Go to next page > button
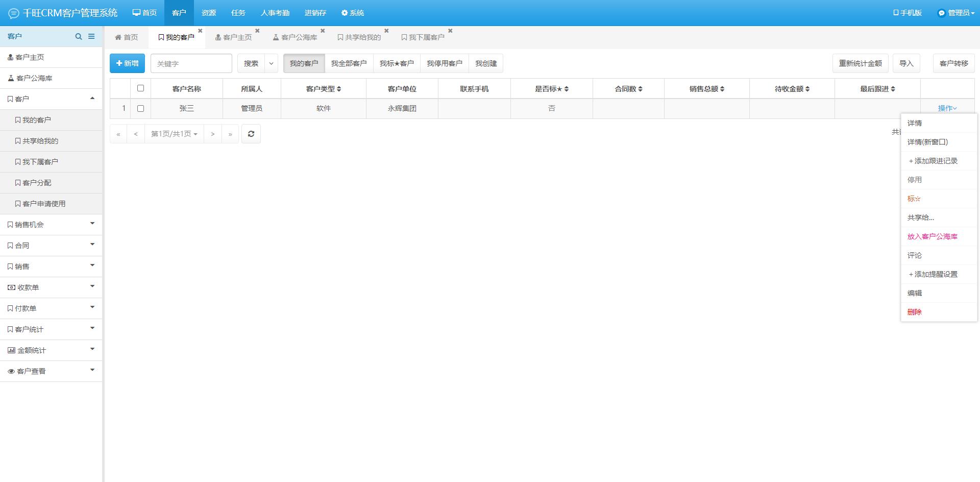The width and height of the screenshot is (980, 482). (213, 134)
